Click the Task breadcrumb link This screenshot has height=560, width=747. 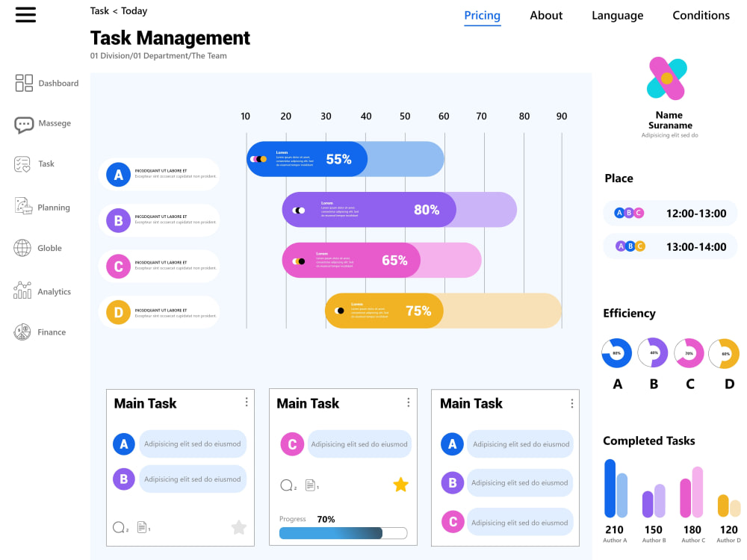tap(99, 10)
